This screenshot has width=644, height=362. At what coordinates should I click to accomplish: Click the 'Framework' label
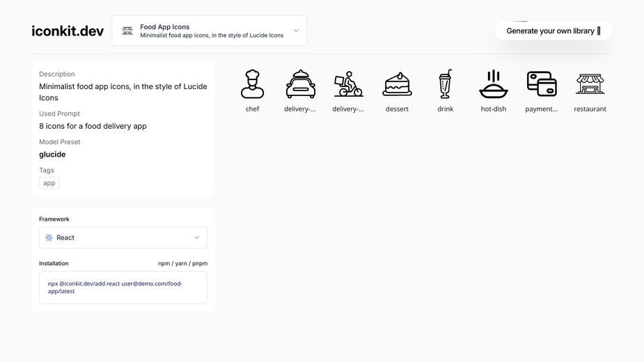click(x=54, y=219)
